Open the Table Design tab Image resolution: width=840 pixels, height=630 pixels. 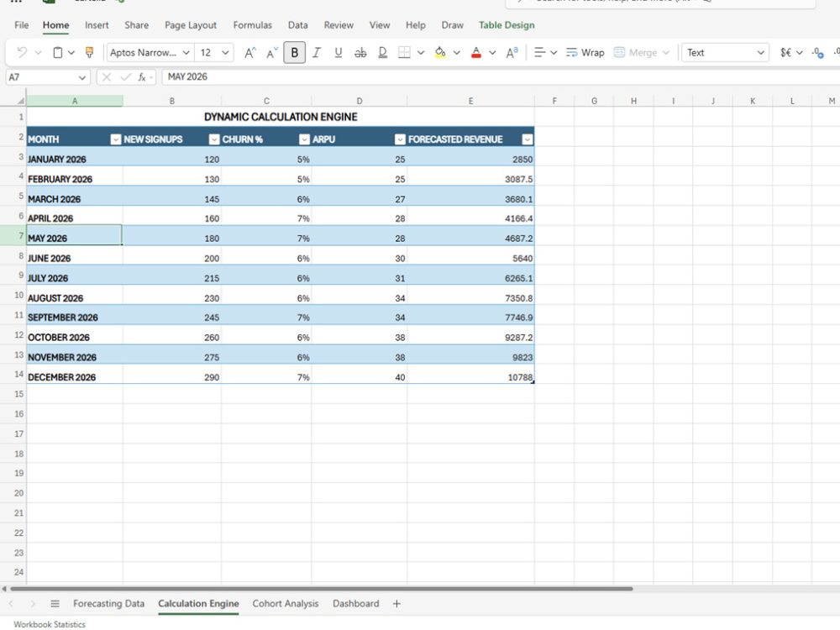[507, 25]
